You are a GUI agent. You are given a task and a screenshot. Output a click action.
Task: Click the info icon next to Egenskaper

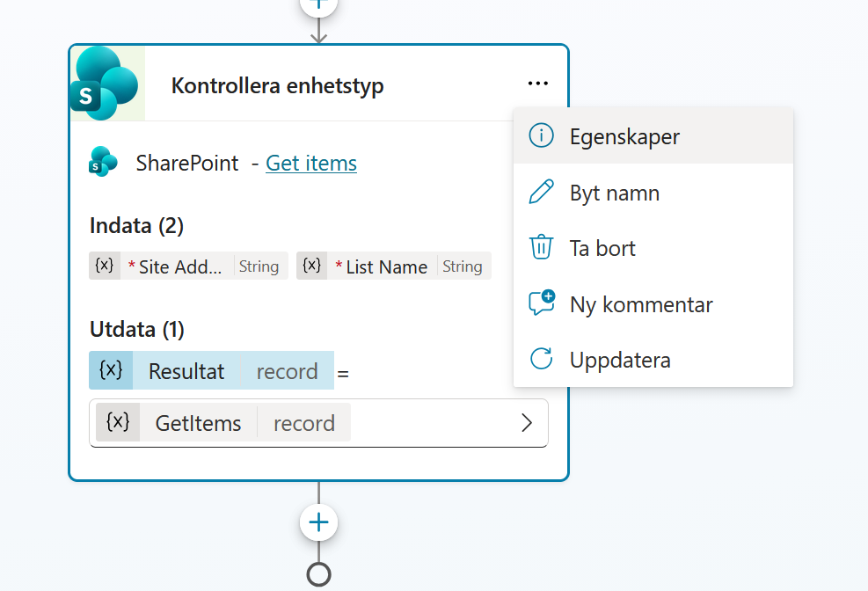(x=541, y=135)
